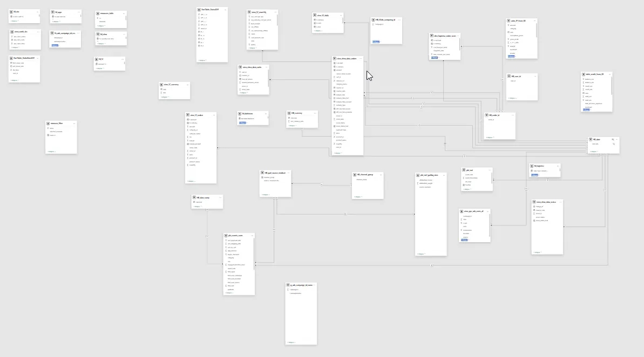Select relationship line between HB_ga4_source_medium and HB_channel_group
Viewport: 644px width, 357px height.
pos(322,184)
